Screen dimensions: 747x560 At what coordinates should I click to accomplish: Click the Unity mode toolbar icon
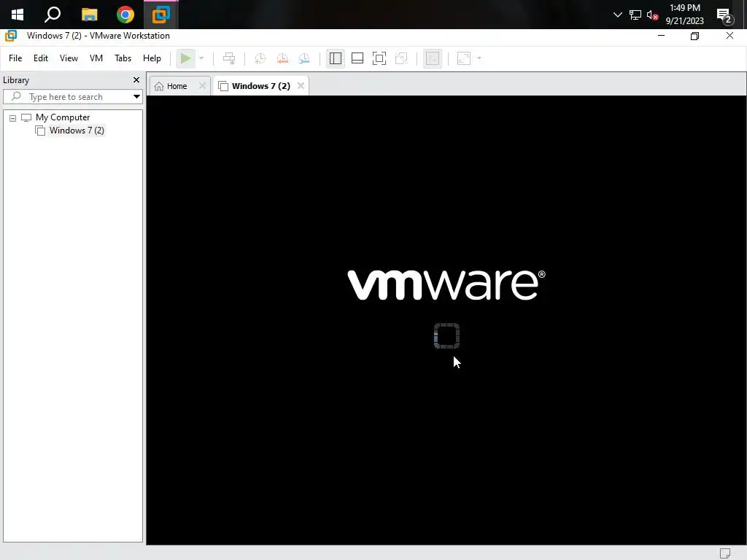pos(402,58)
